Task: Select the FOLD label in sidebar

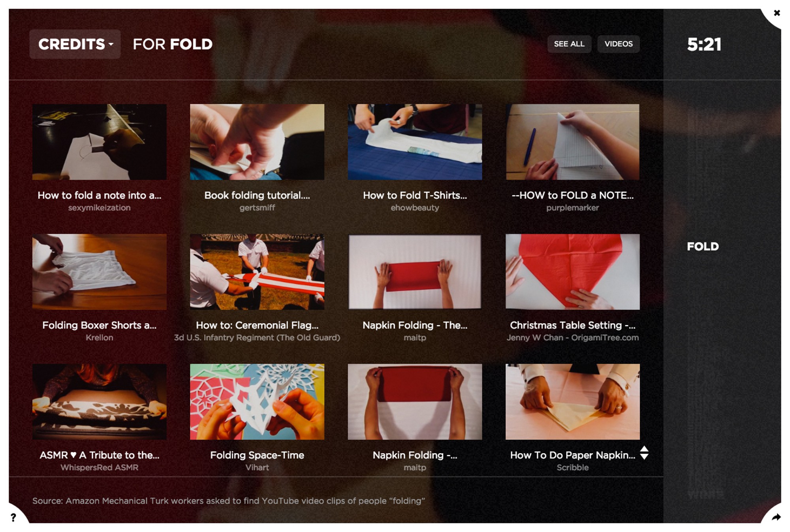Action: click(703, 247)
